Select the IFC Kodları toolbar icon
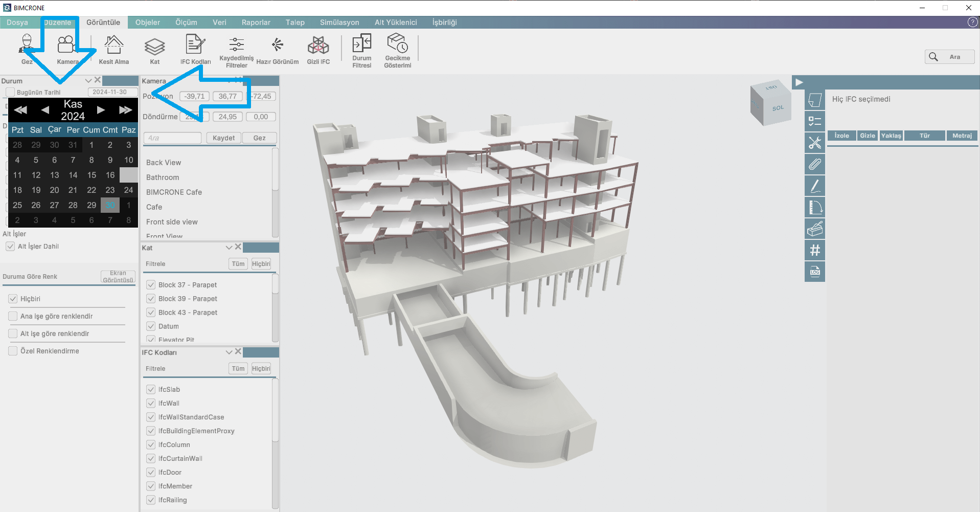The width and height of the screenshot is (980, 512). click(195, 45)
